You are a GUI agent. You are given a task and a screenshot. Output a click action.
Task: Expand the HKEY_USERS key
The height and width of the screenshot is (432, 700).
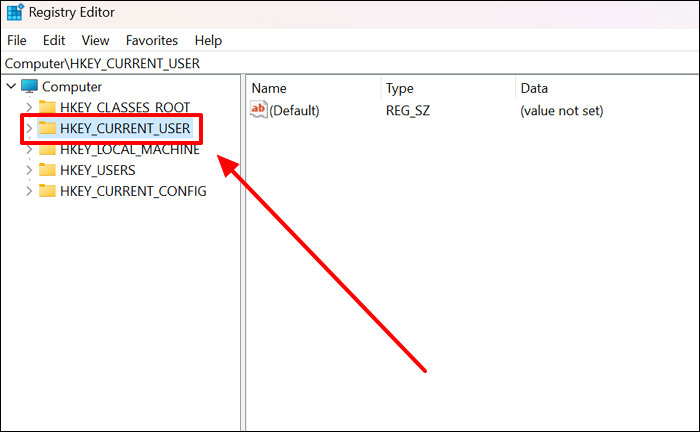point(28,170)
